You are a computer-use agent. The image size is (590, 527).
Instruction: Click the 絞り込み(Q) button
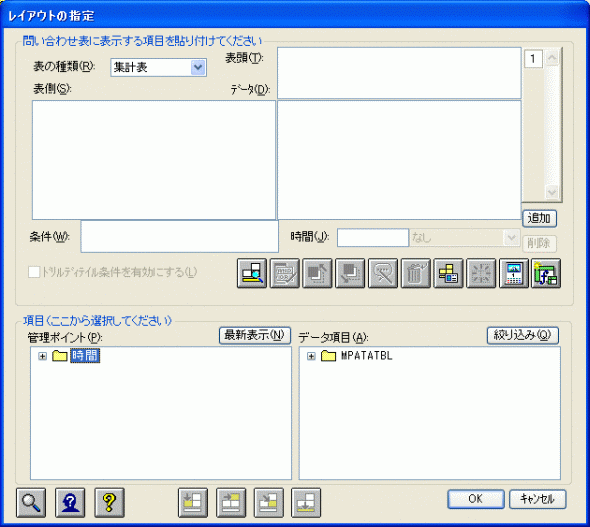pos(523,335)
